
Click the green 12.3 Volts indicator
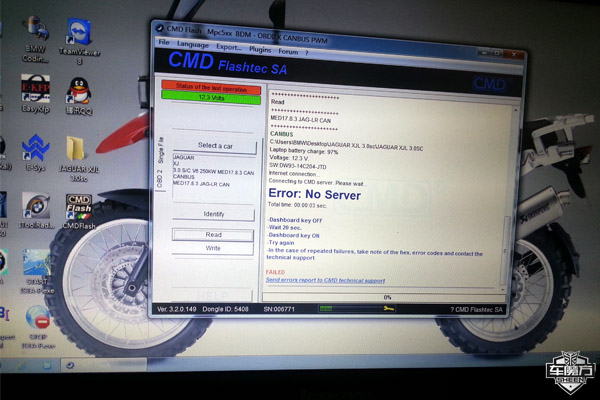tap(211, 98)
